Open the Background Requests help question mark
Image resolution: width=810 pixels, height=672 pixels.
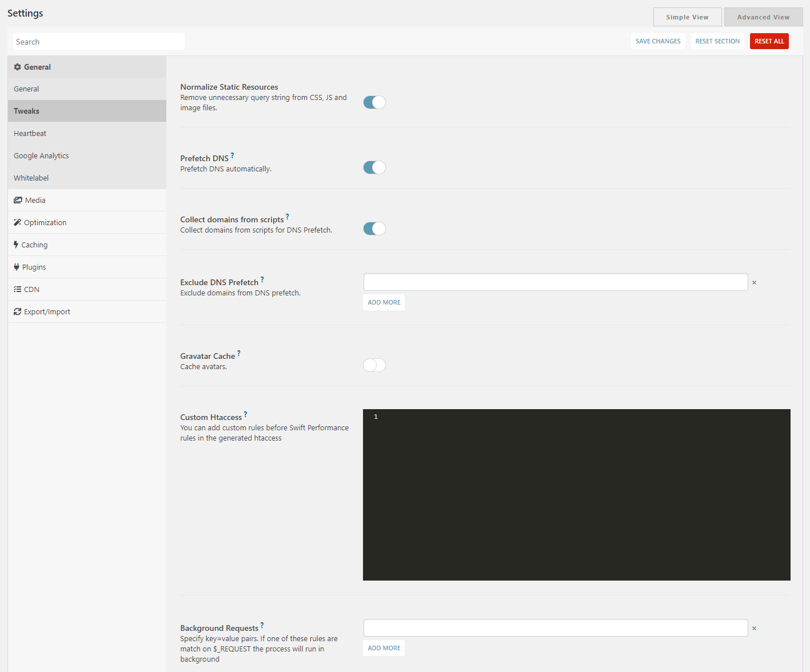(x=262, y=625)
